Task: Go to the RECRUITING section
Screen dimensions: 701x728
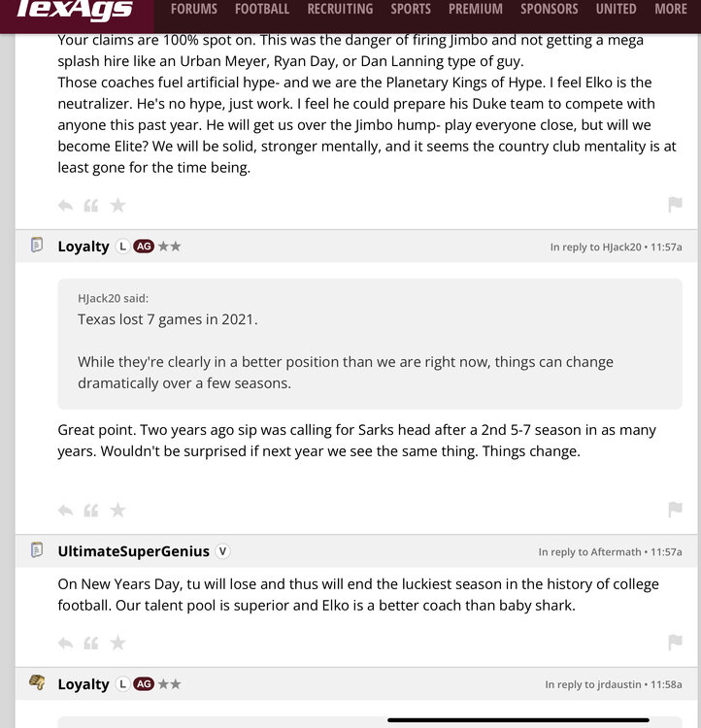Action: pos(340,9)
